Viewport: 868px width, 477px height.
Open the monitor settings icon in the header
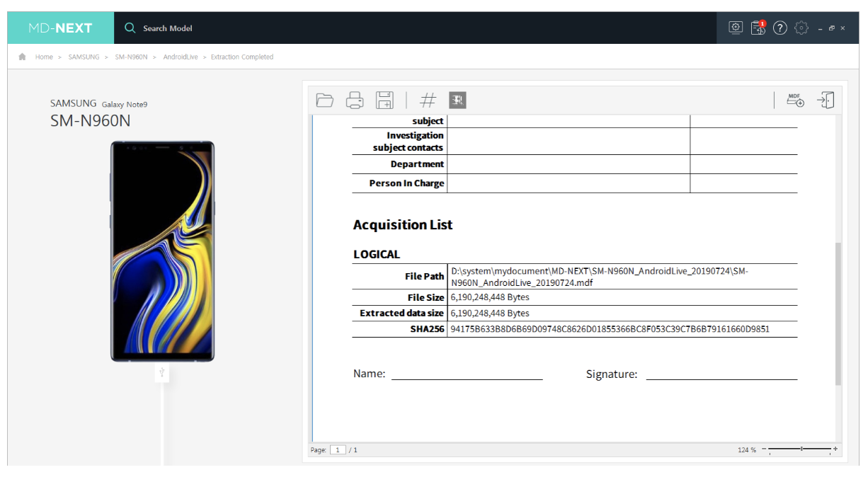[x=736, y=28]
